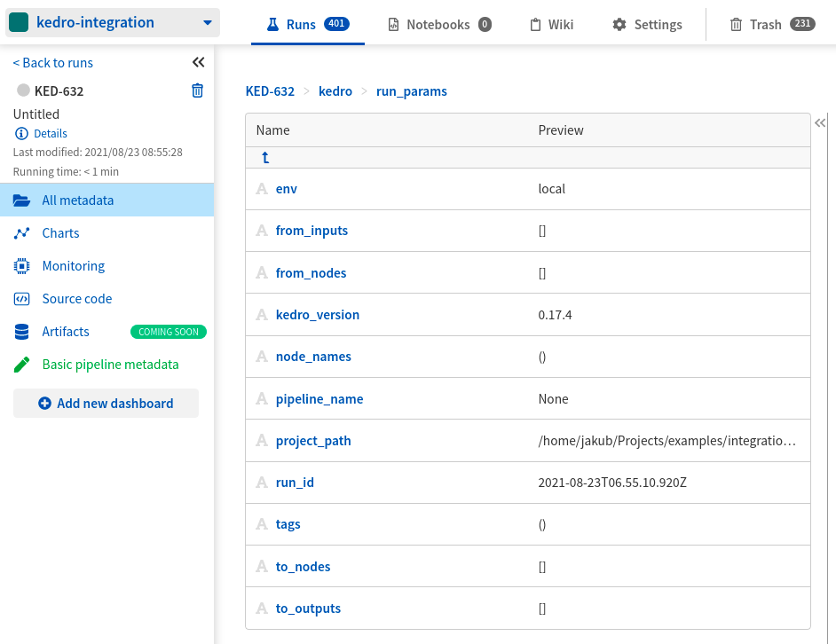Open the kedro breadcrumb link
The height and width of the screenshot is (644, 836).
pos(335,91)
